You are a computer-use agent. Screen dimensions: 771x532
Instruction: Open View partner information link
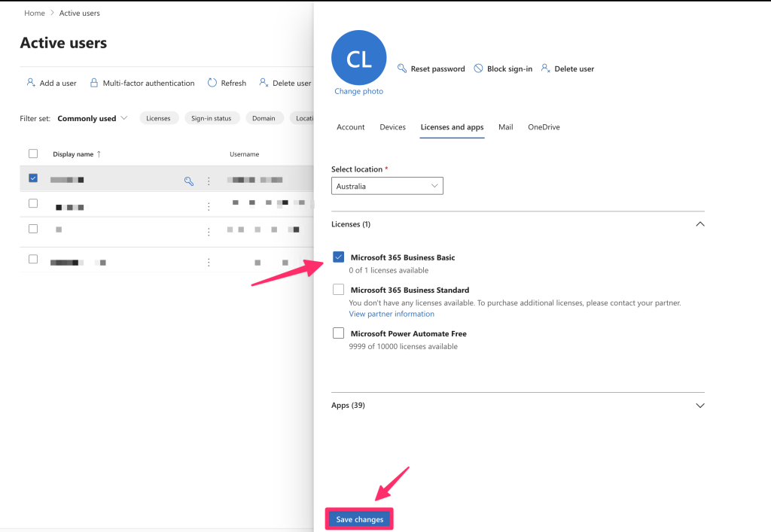click(x=392, y=314)
